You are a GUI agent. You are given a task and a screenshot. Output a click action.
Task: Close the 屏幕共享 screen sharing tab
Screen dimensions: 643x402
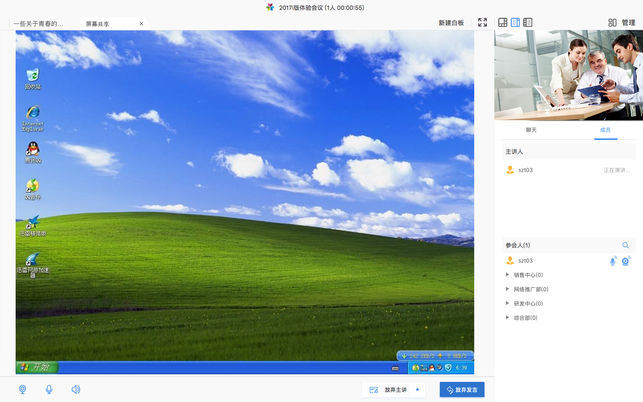pos(141,23)
